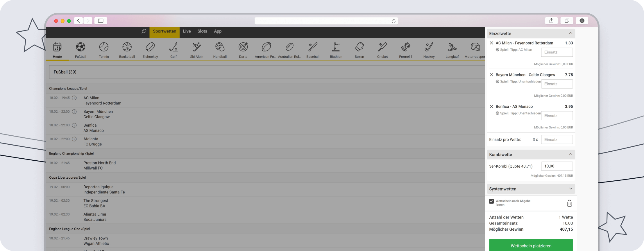Select Copa Libertadores/Spiel heading
The width and height of the screenshot is (644, 251).
pos(67,178)
